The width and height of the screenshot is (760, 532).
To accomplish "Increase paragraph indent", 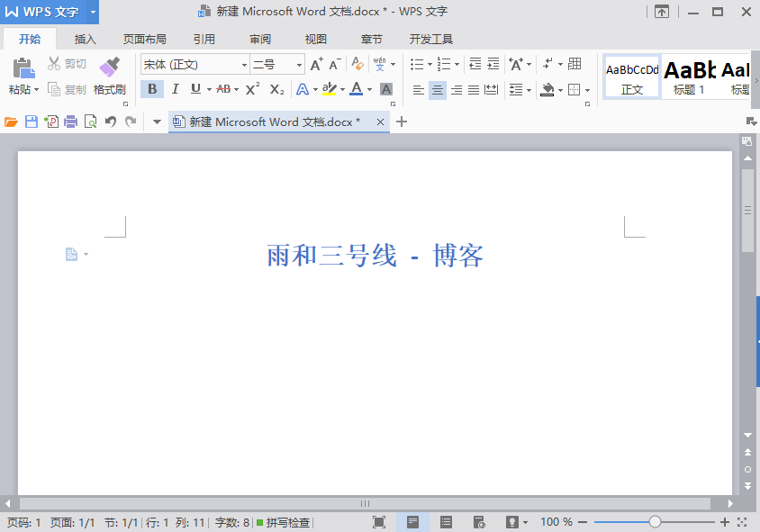I will tap(493, 64).
